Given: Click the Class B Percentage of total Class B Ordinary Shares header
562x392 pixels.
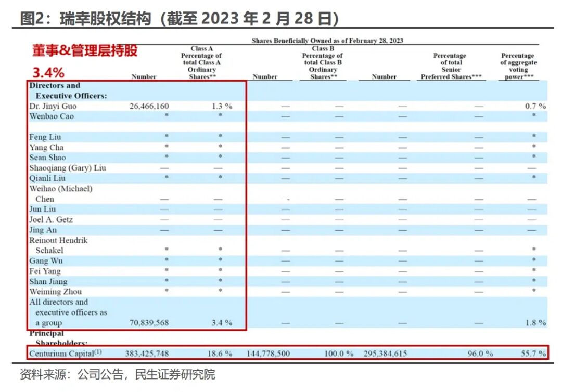Looking at the screenshot, I should (x=323, y=63).
